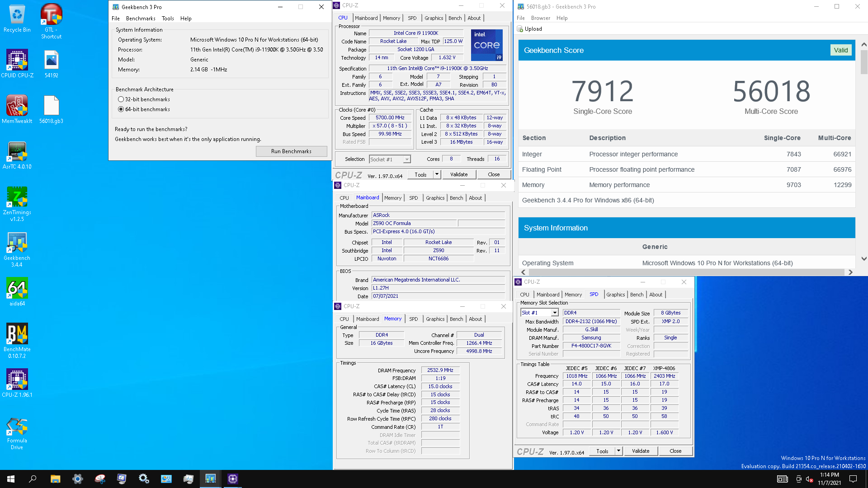Image resolution: width=868 pixels, height=488 pixels.
Task: Open Tools menu in Geekbench 3 Pro
Action: click(168, 19)
